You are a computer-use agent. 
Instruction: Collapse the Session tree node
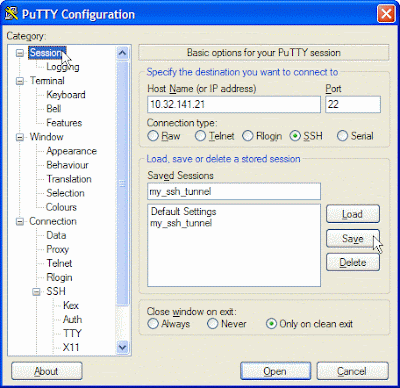tap(20, 53)
